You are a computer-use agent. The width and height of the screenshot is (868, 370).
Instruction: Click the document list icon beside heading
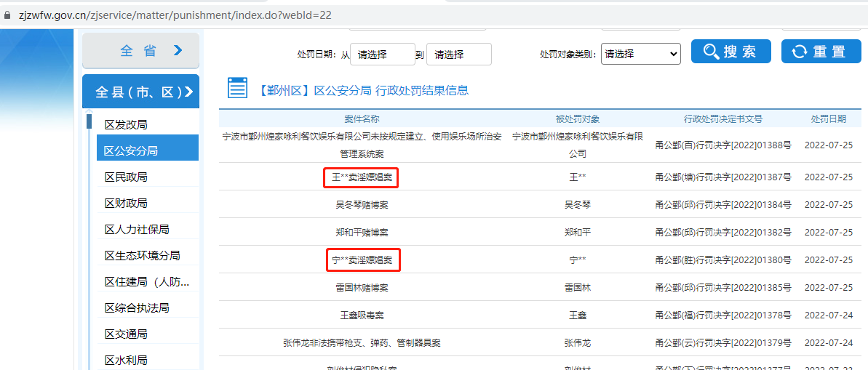pos(237,89)
